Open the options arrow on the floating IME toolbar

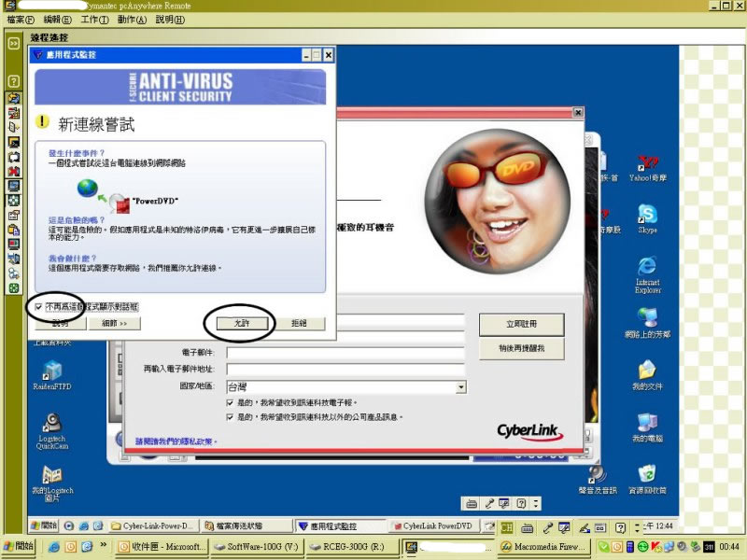[536, 503]
